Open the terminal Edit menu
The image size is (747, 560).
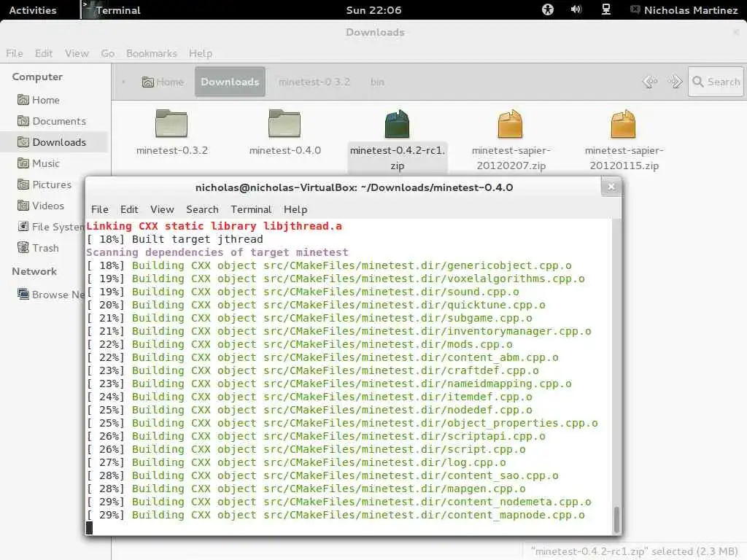tap(129, 209)
